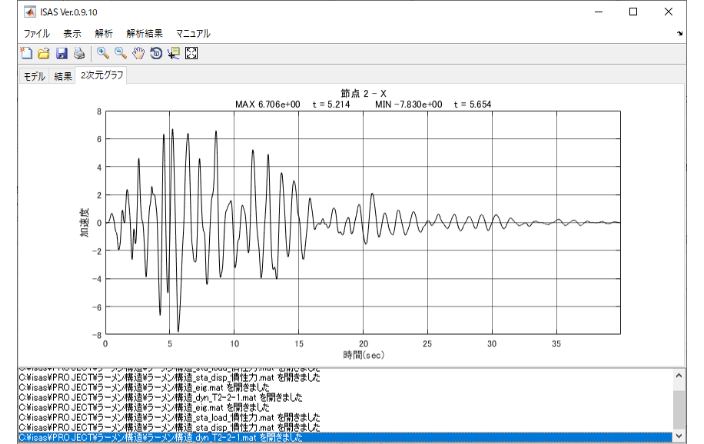This screenshot has height=444, width=704.
Task: Click the New file toolbar icon
Action: click(x=27, y=53)
